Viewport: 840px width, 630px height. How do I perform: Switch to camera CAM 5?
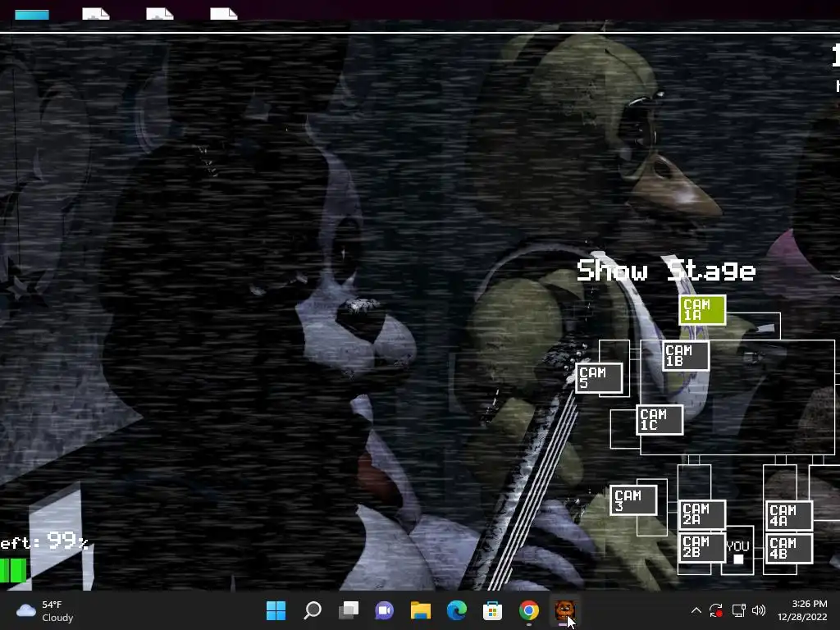point(599,378)
